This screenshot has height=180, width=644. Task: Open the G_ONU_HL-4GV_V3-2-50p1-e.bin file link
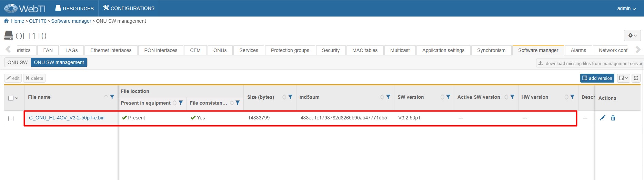(x=67, y=118)
